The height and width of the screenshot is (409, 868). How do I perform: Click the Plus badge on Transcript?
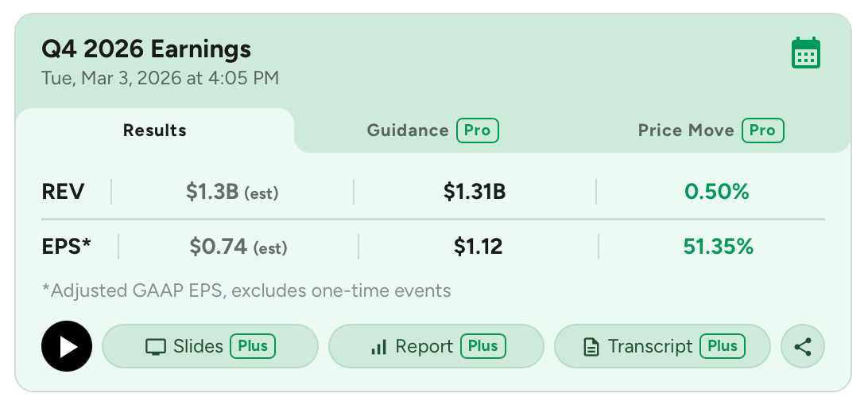(x=723, y=346)
